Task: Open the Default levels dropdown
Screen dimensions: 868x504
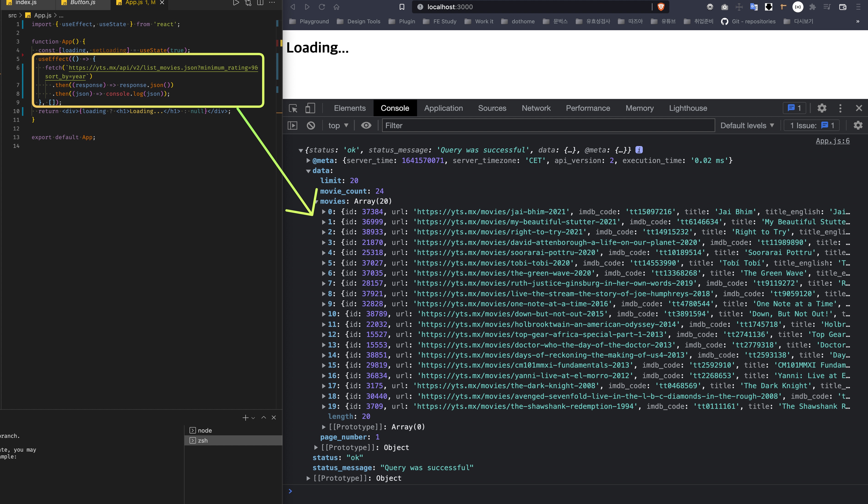Action: (747, 126)
